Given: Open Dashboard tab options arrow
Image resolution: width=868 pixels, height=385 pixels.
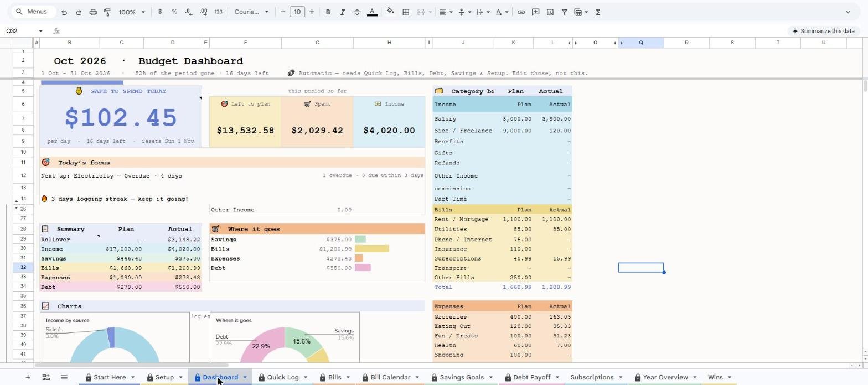Looking at the screenshot, I should coord(245,377).
